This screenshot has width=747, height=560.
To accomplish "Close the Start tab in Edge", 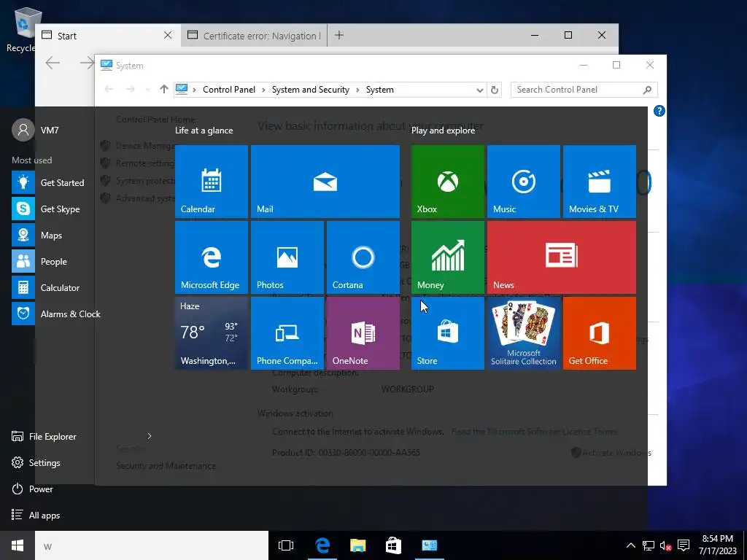I will pyautogui.click(x=168, y=35).
